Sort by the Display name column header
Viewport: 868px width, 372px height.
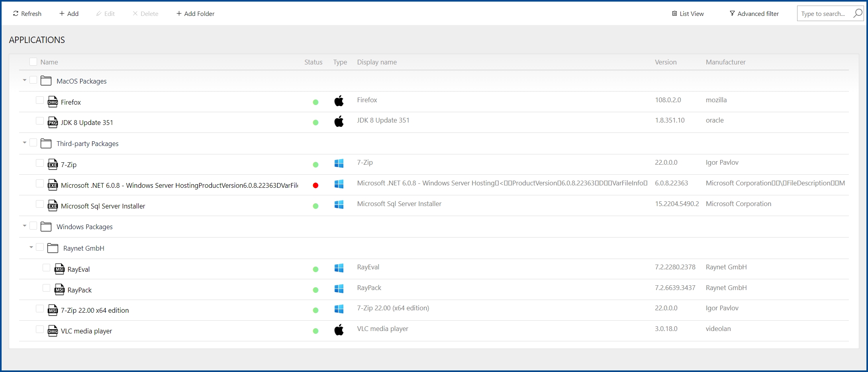tap(377, 62)
